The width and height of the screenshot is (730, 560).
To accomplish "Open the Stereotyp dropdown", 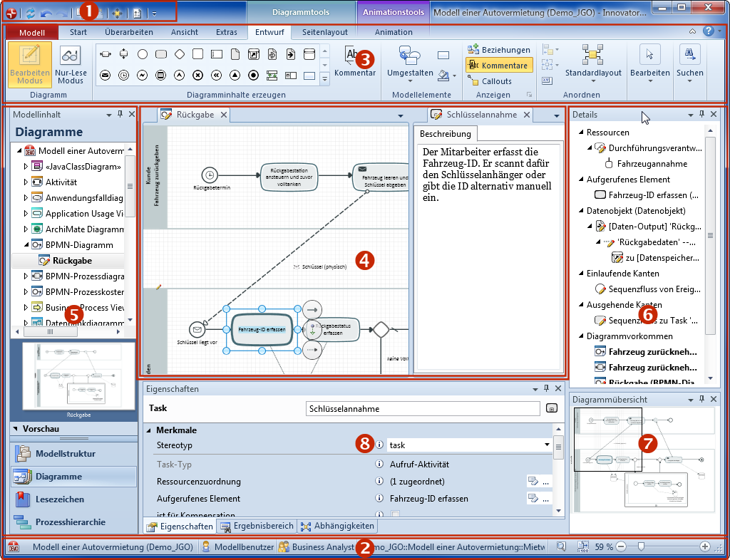I will [546, 445].
